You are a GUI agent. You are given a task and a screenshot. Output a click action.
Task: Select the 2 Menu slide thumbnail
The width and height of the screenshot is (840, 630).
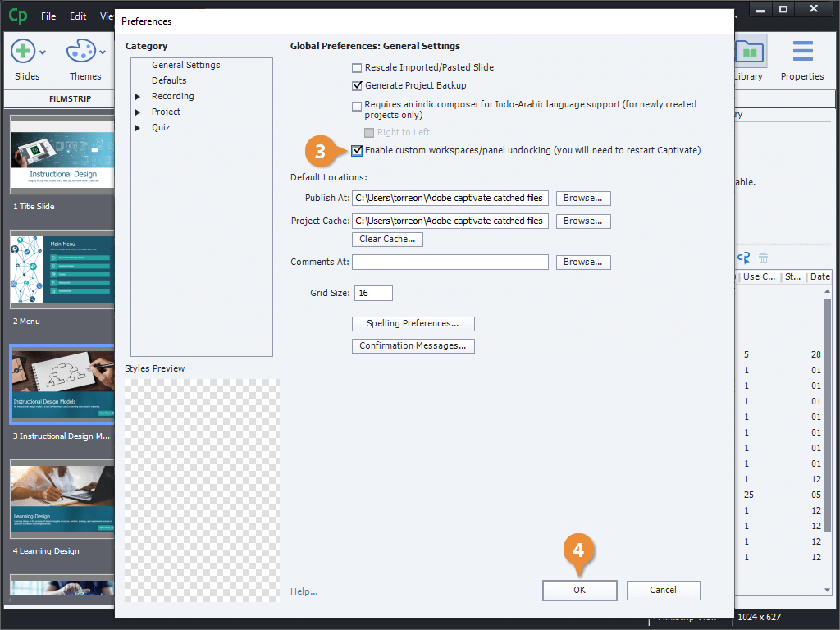click(x=62, y=269)
